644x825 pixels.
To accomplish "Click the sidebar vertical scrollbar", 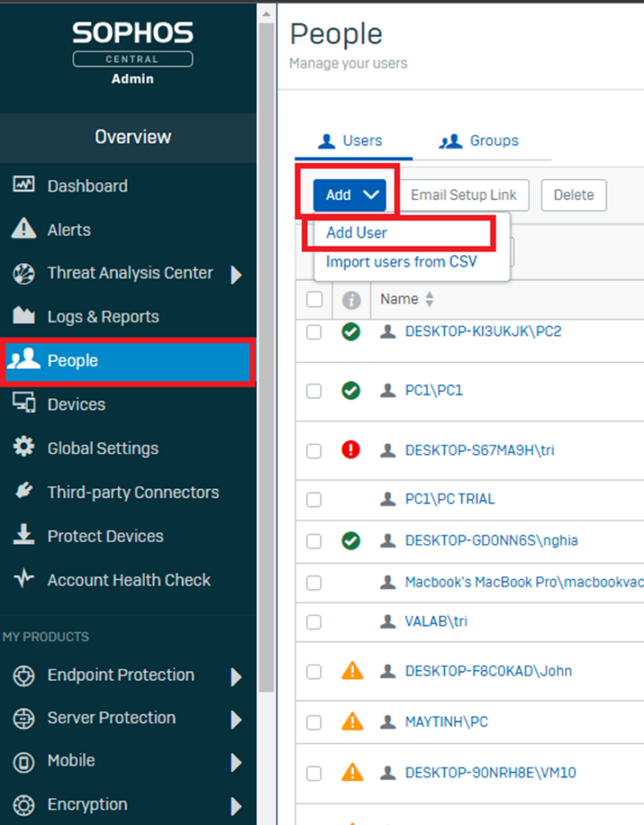I will [267, 358].
